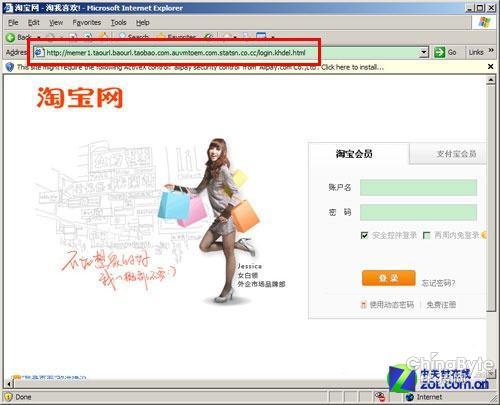
Task: Click the page icon in address bar
Action: [40, 53]
